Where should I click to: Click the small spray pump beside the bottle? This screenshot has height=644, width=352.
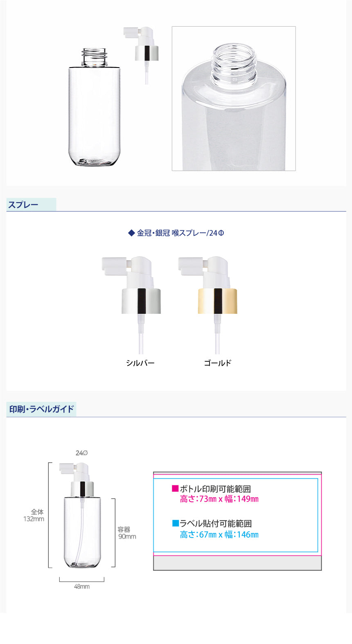tap(141, 55)
